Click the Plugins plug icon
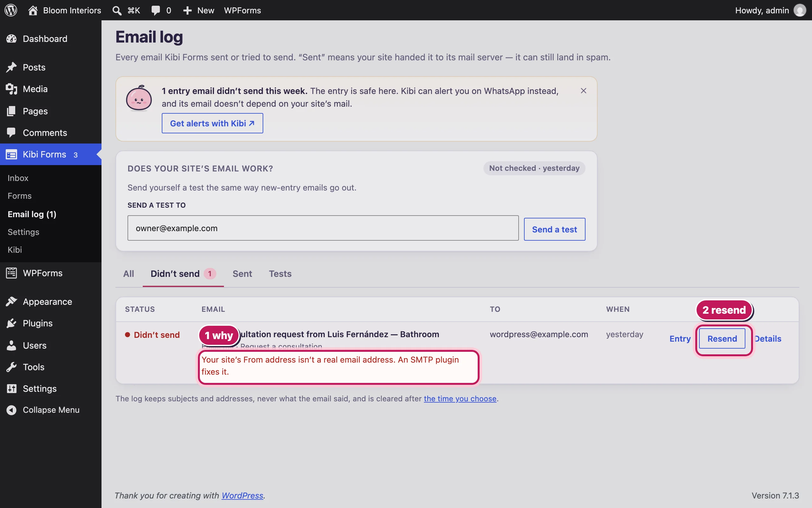Screen dimensions: 812x508 (x=11, y=323)
